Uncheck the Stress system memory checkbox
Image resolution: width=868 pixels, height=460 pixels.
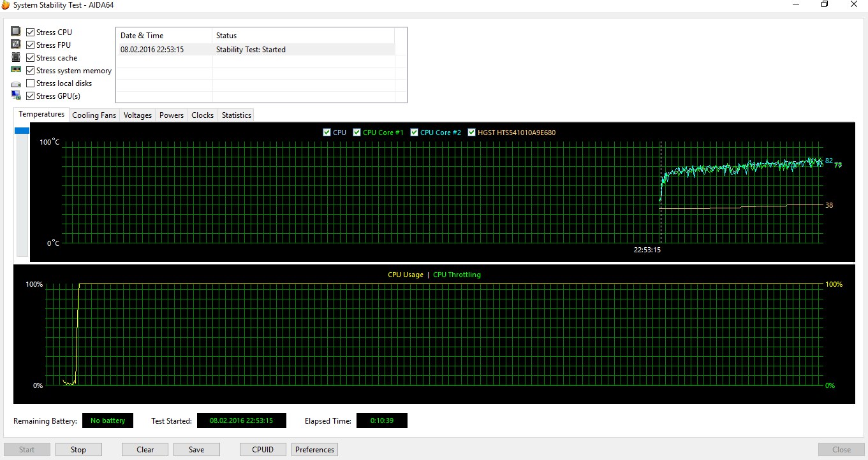coord(31,70)
